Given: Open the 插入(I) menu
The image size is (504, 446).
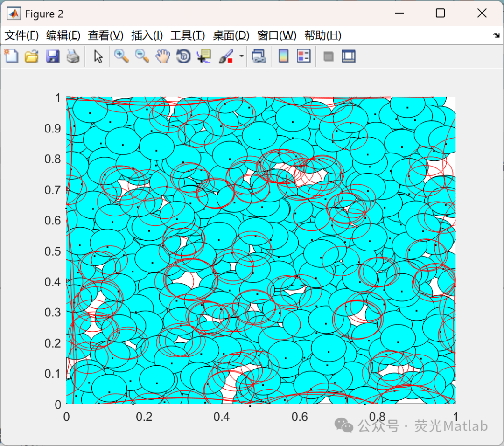Looking at the screenshot, I should pyautogui.click(x=147, y=35).
